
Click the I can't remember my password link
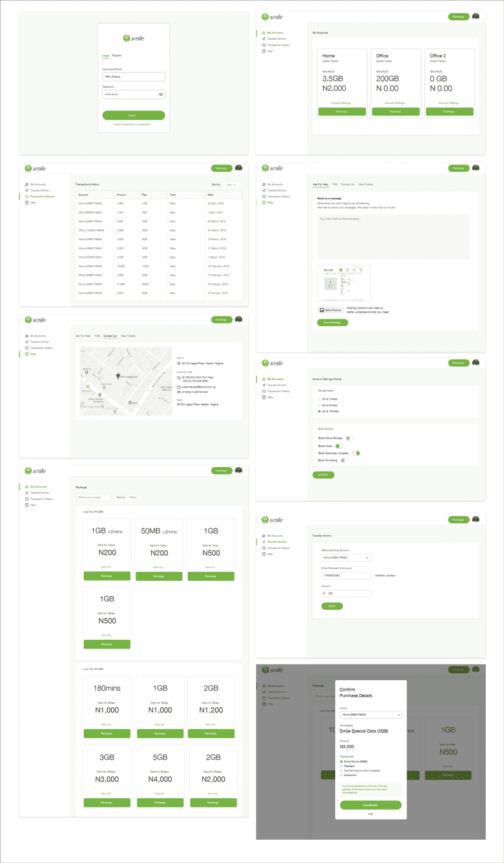click(x=132, y=124)
